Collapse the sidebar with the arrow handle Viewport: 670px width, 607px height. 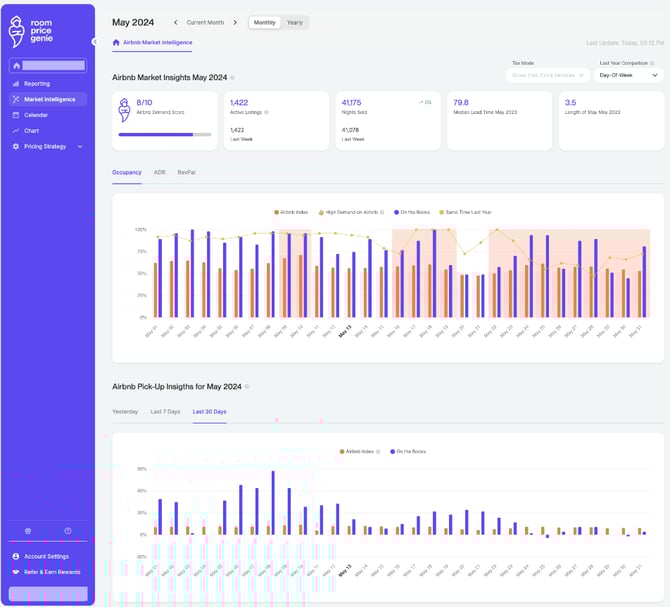click(95, 42)
